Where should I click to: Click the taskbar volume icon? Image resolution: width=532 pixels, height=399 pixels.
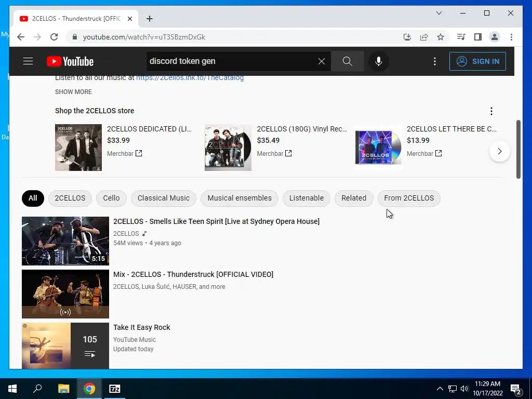click(x=464, y=389)
